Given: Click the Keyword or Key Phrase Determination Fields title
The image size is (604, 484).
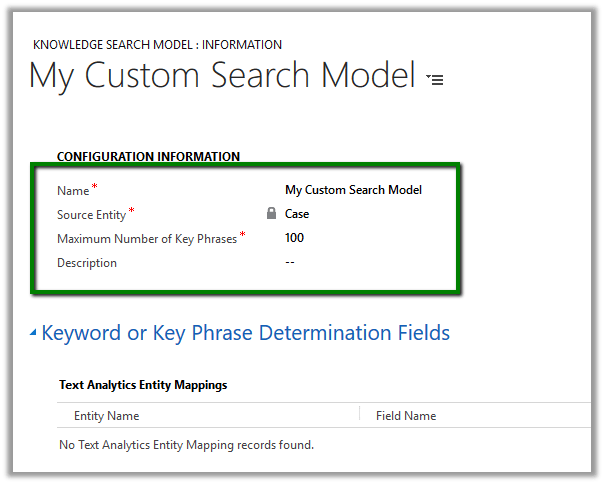Looking at the screenshot, I should [x=245, y=333].
